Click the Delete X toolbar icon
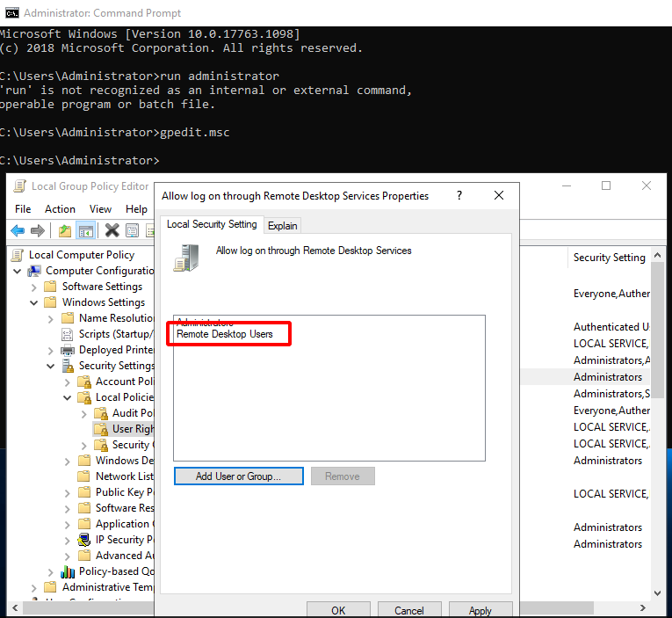The image size is (672, 618). coord(112,231)
